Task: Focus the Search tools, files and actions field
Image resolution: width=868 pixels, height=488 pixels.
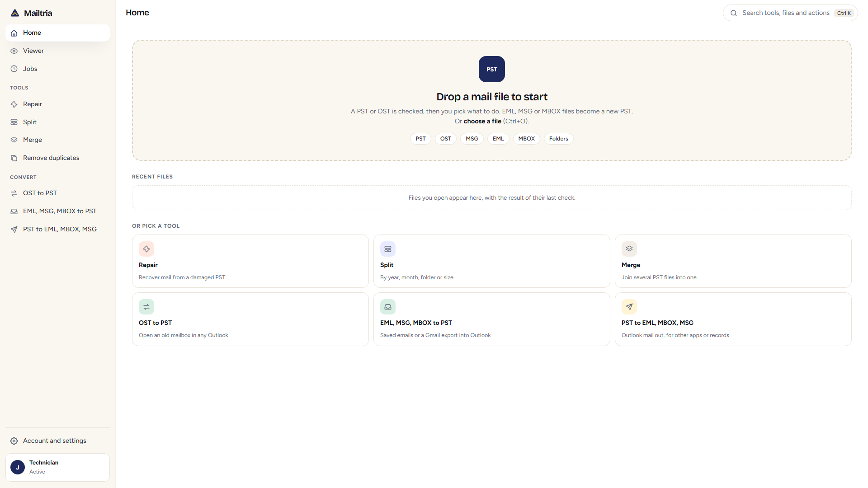Action: [790, 13]
